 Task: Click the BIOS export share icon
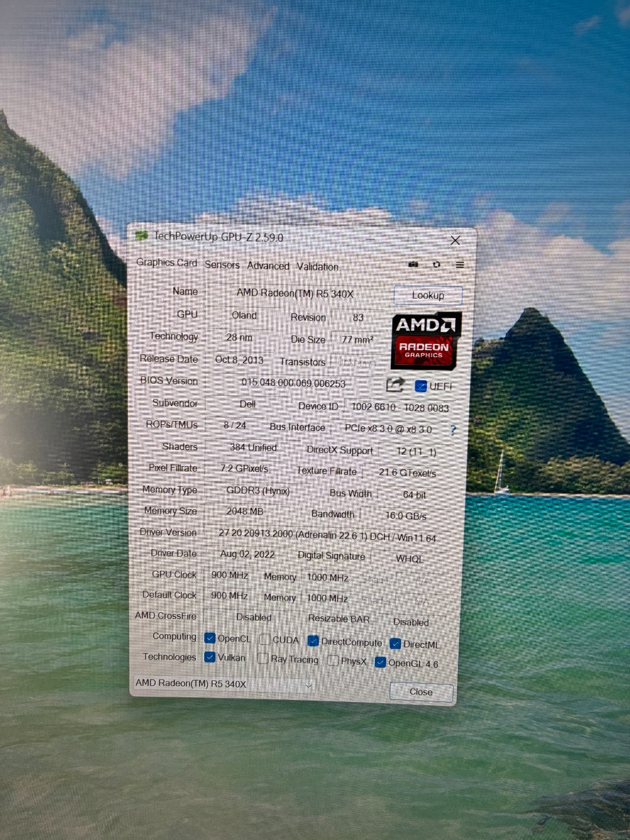click(x=395, y=385)
